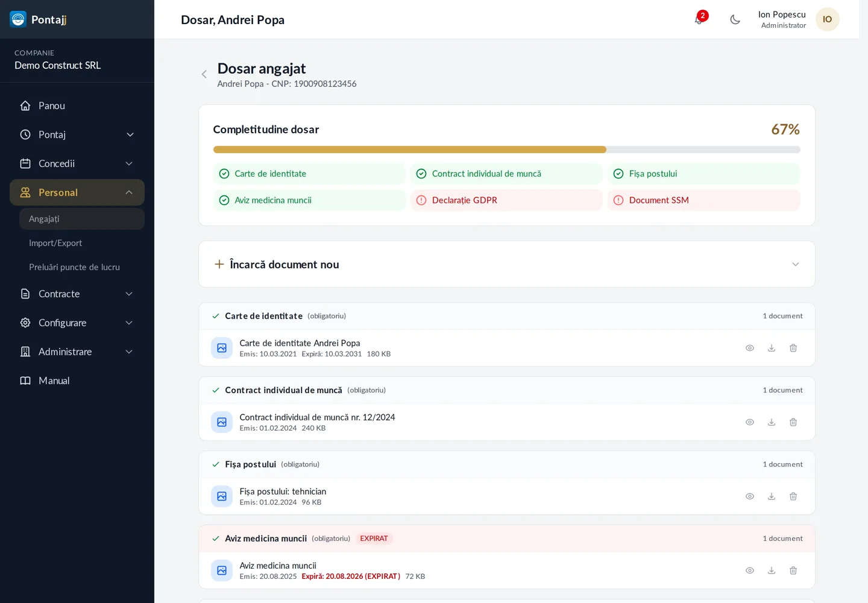The image size is (868, 603).
Task: Click the Aviz medicina muncii status chip
Action: point(309,200)
